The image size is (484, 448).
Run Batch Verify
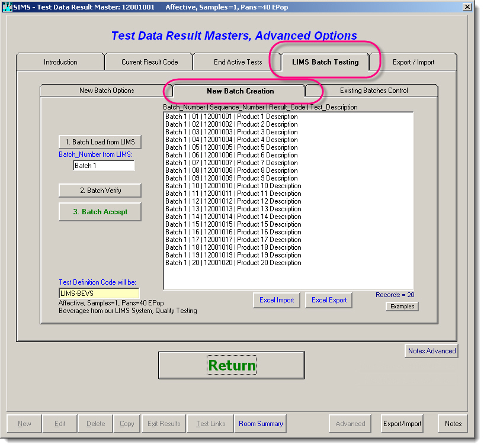100,191
